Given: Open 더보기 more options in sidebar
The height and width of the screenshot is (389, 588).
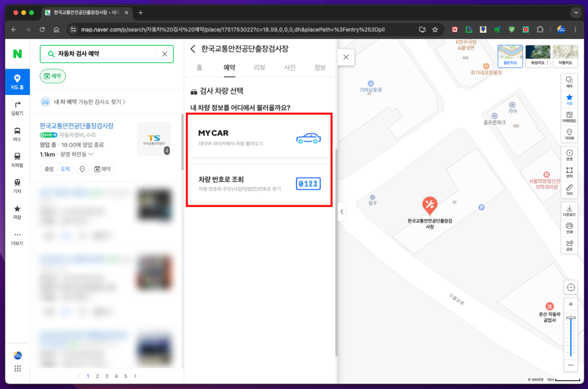Looking at the screenshot, I should click(17, 238).
